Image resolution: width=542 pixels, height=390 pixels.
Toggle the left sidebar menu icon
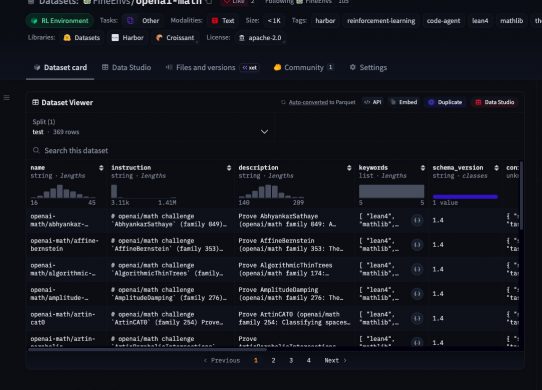tap(7, 98)
